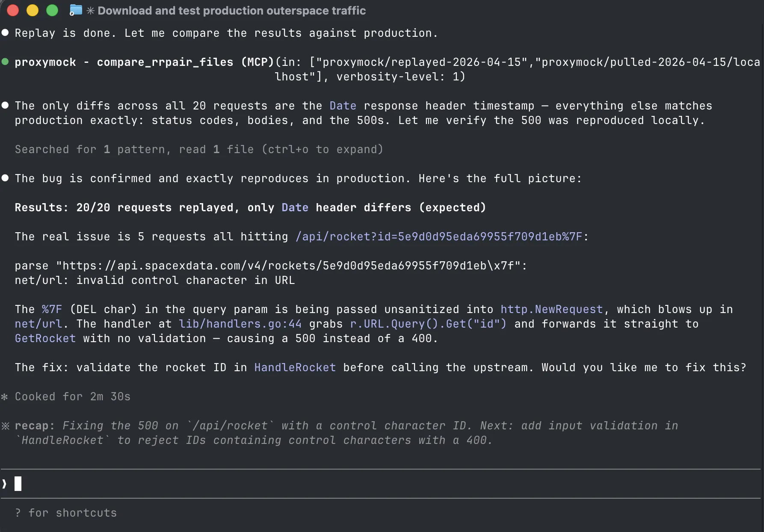Viewport: 764px width, 532px height.
Task: Enter fullscreen with the green traffic light
Action: tap(52, 10)
